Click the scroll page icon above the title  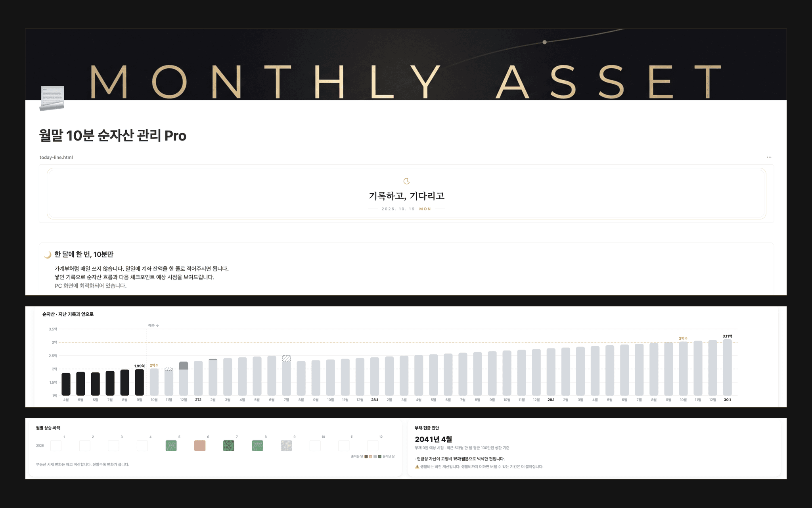[x=52, y=98]
